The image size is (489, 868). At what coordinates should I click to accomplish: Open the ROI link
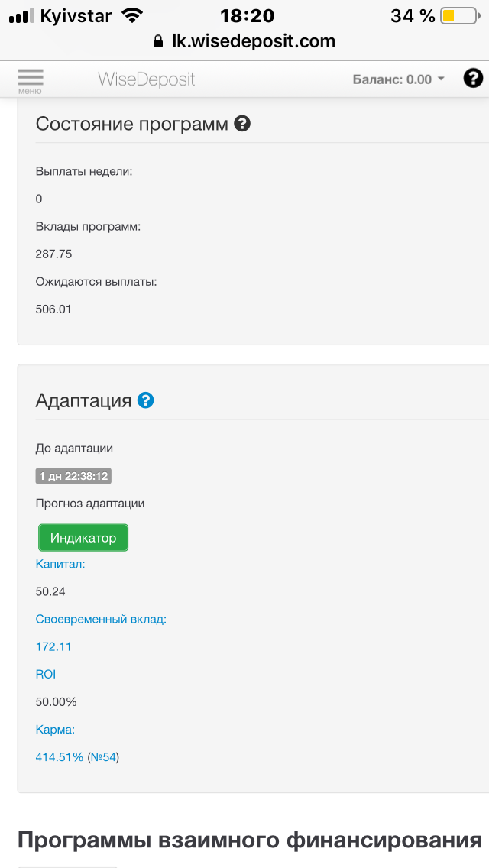(x=46, y=674)
